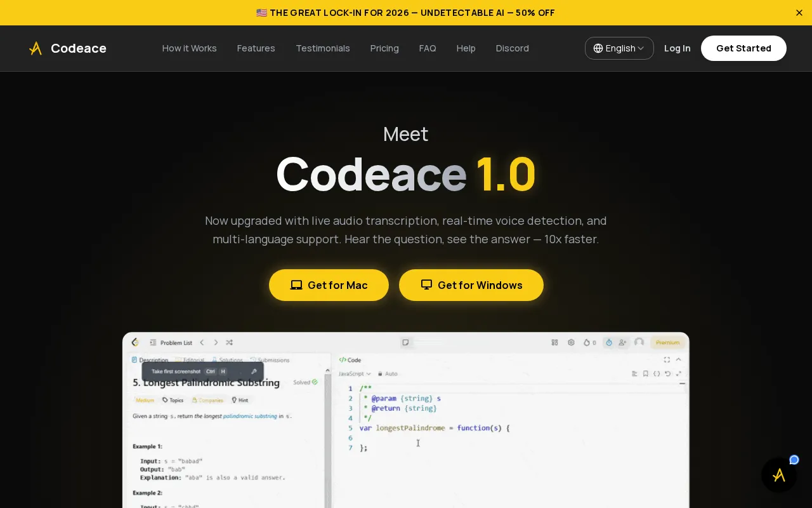Switch to the Description tab in the demo
Viewport: 812px width, 508px height.
coord(150,360)
